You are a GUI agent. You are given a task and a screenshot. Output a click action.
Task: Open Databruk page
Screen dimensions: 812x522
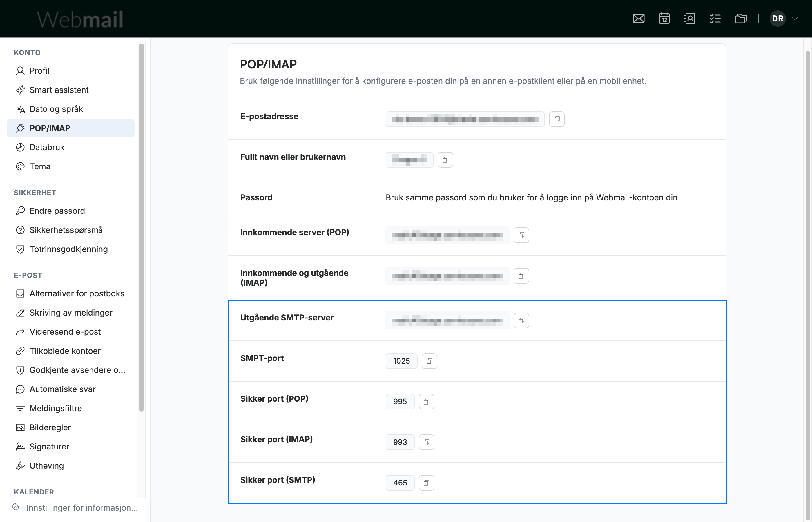[70, 147]
